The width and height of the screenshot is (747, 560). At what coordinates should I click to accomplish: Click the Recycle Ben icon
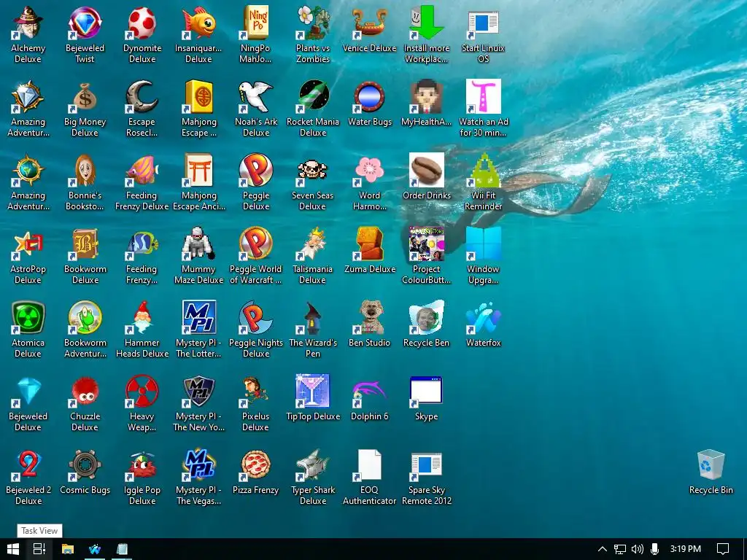coord(426,318)
